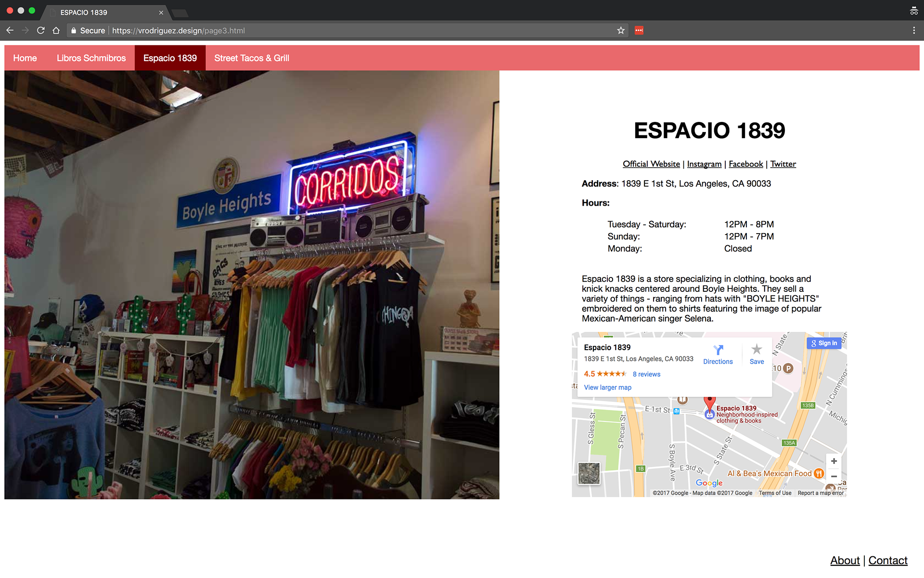Viewport: 924px width, 578px height.
Task: Open Street Tacos & Grill page
Action: [x=251, y=58]
